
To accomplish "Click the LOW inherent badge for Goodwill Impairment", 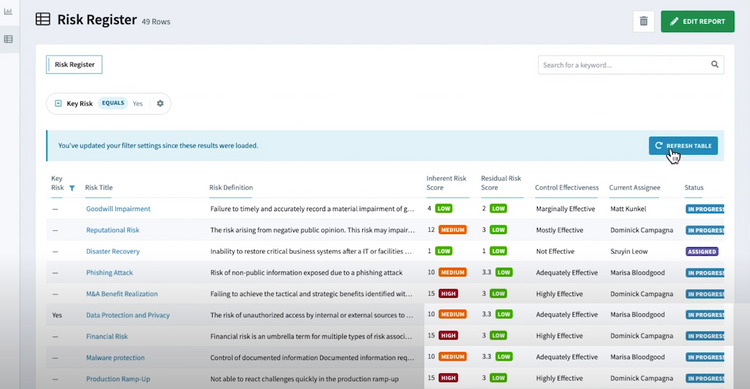I will point(444,209).
